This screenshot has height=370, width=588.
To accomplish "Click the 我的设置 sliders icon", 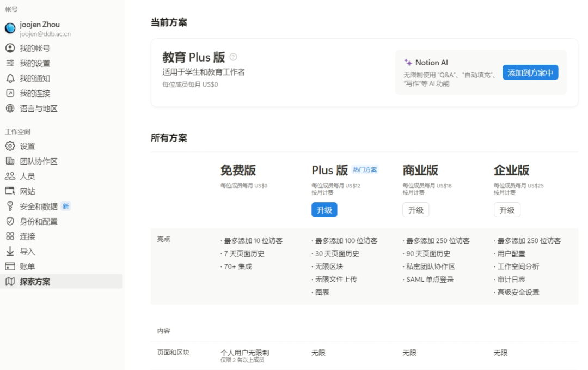I will (10, 63).
